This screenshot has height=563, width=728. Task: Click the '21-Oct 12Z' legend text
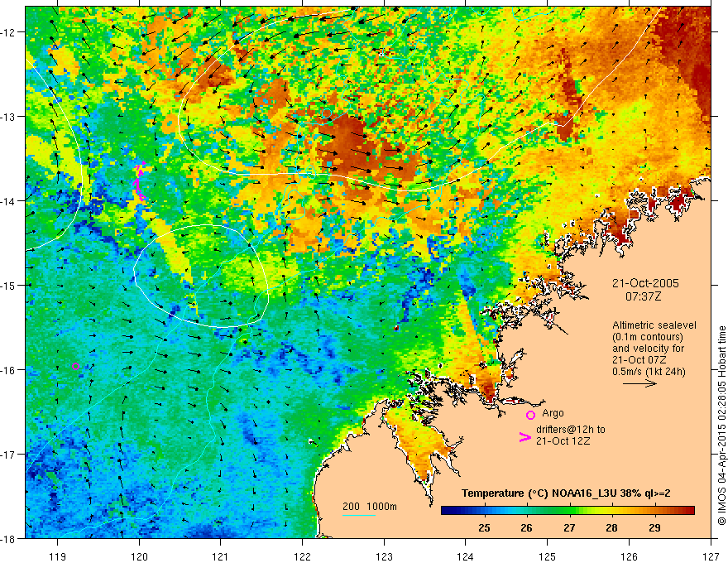click(563, 440)
